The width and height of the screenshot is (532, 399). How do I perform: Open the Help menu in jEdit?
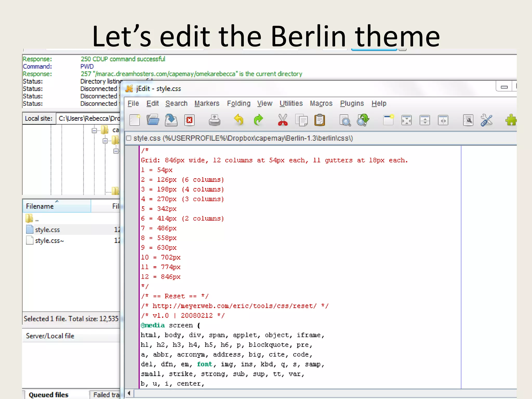point(379,103)
